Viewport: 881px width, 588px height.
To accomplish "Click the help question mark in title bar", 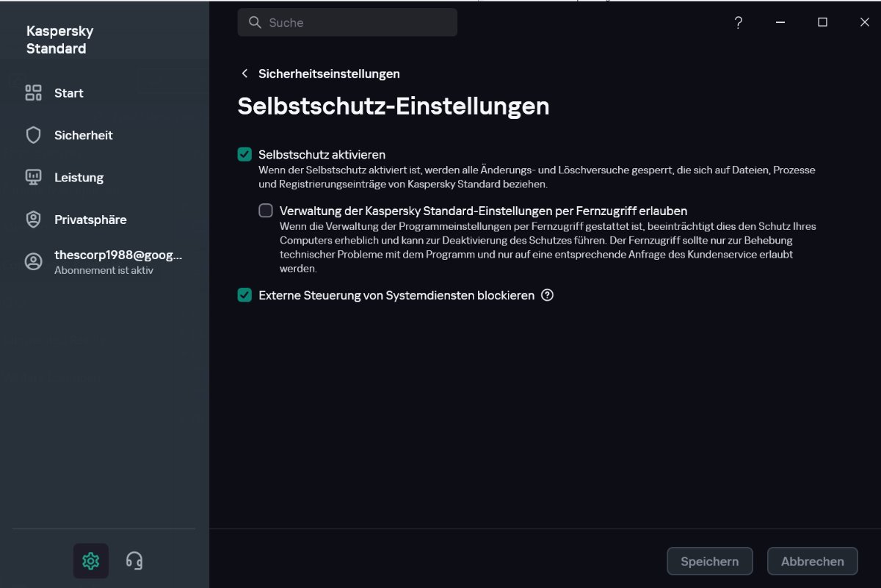I will [x=739, y=23].
